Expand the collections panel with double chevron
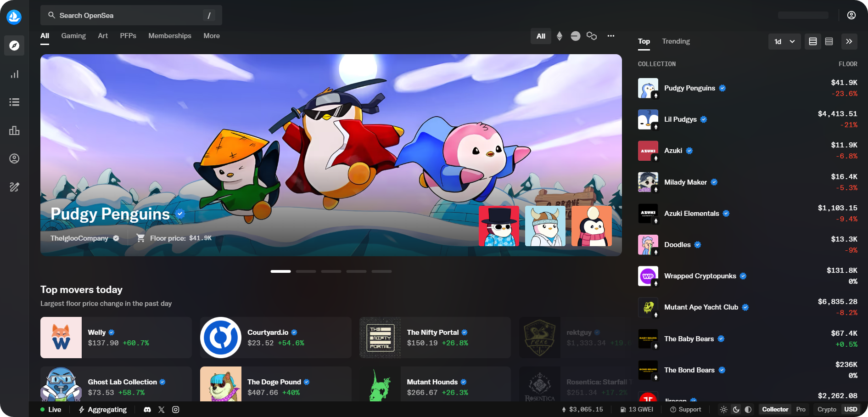 tap(849, 41)
